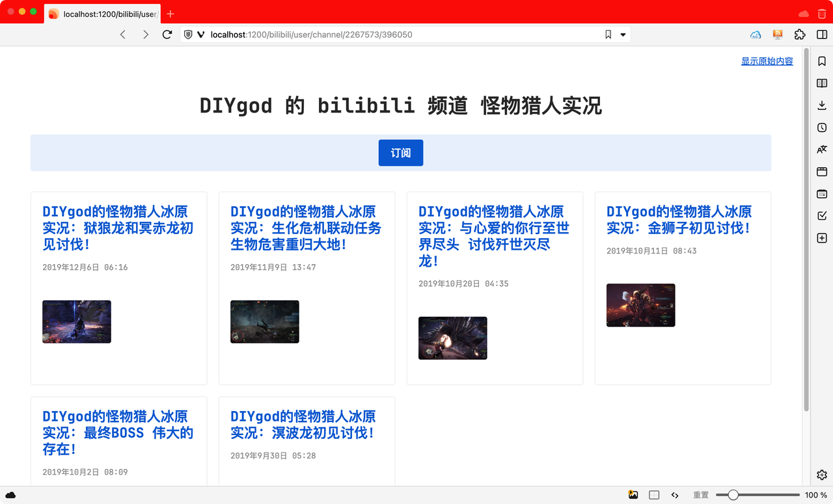Open the 金狮子初见讨伐 video thumbnail

(640, 305)
